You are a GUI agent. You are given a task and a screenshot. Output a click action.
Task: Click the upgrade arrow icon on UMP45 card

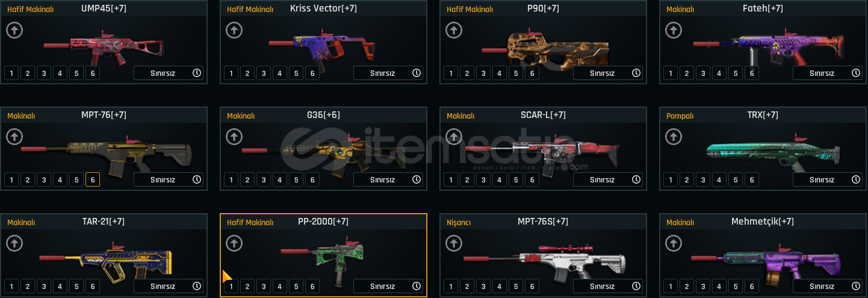coord(14,30)
